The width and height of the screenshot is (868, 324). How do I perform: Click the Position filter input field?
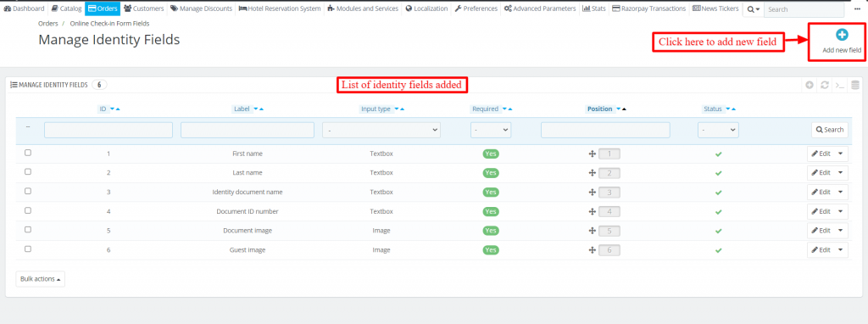coord(605,130)
